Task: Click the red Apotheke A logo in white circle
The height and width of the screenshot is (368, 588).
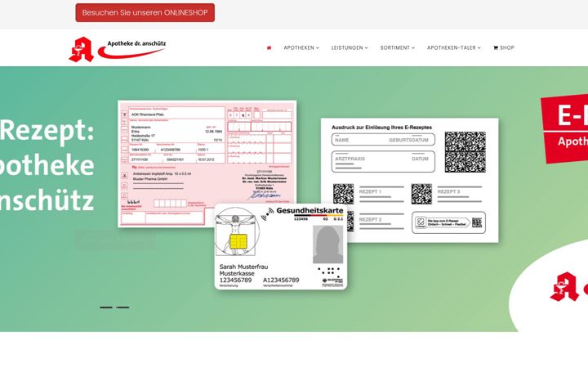Action: point(563,286)
